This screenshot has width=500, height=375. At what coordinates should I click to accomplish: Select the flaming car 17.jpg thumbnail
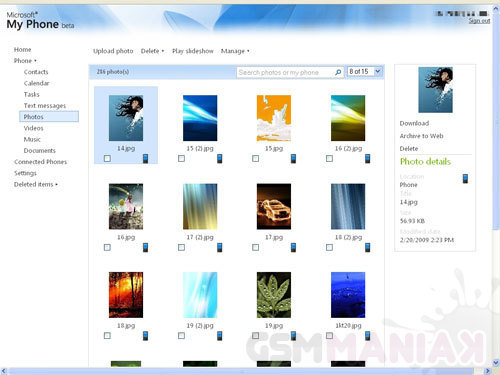click(x=274, y=206)
